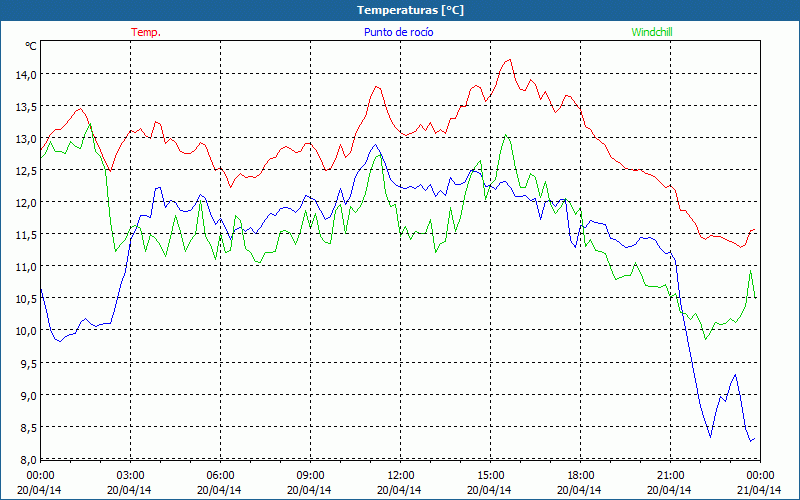The height and width of the screenshot is (500, 800).
Task: Select the blue Punto de rocío legend label
Action: coord(398,32)
